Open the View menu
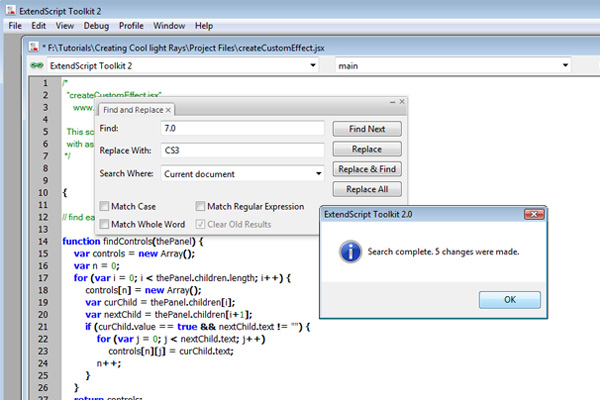Screen dimensions: 600x400 pyautogui.click(x=64, y=26)
